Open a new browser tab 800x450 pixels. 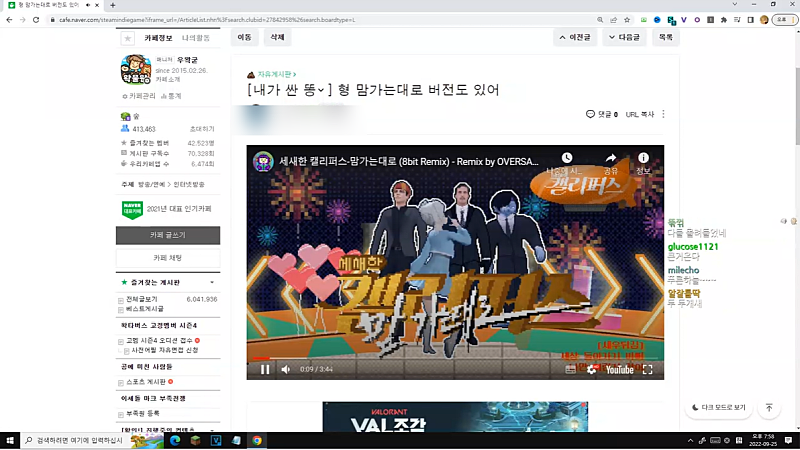[113, 5]
